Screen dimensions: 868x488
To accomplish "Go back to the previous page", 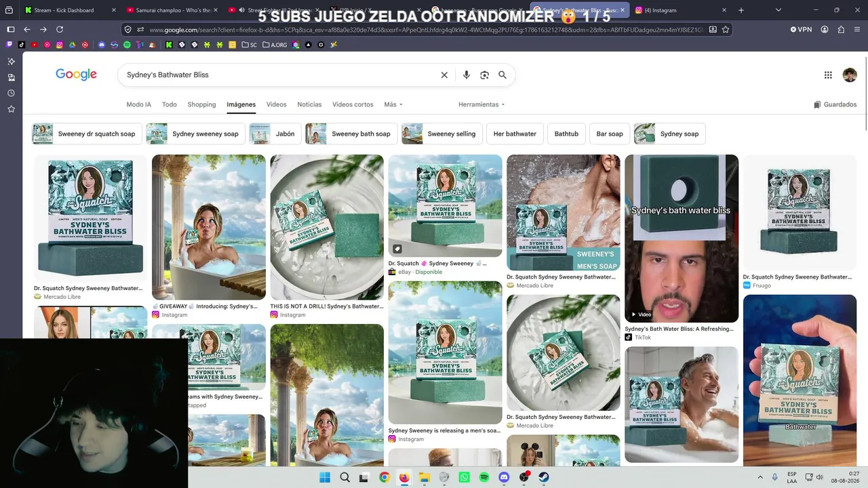I will (27, 30).
